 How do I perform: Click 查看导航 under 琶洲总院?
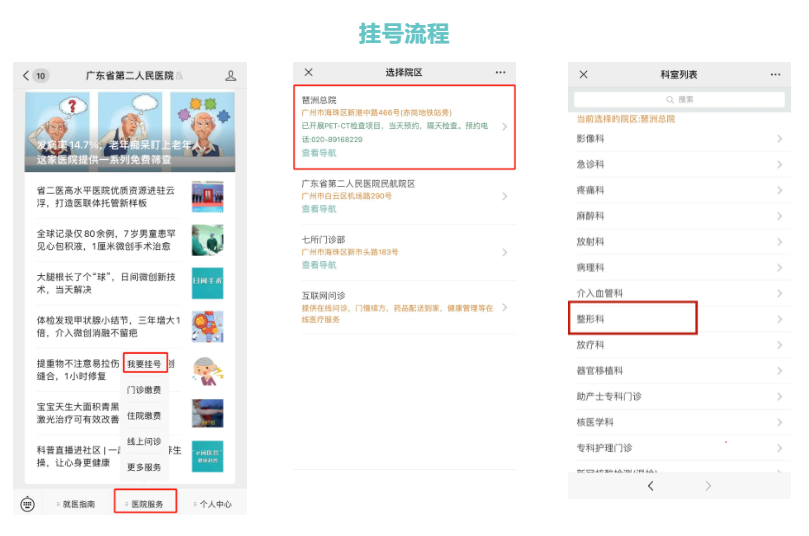click(x=319, y=153)
